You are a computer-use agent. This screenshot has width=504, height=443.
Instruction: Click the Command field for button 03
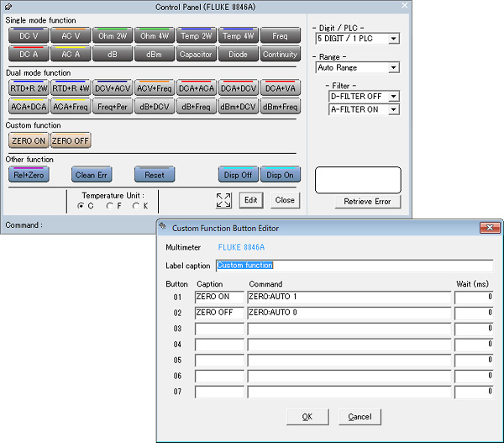point(349,329)
